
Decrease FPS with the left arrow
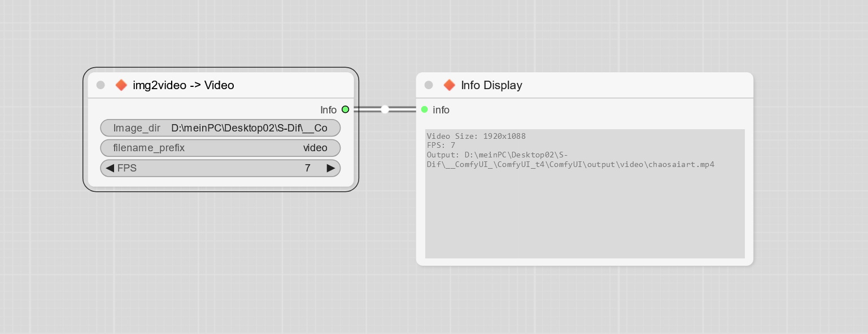tap(110, 168)
